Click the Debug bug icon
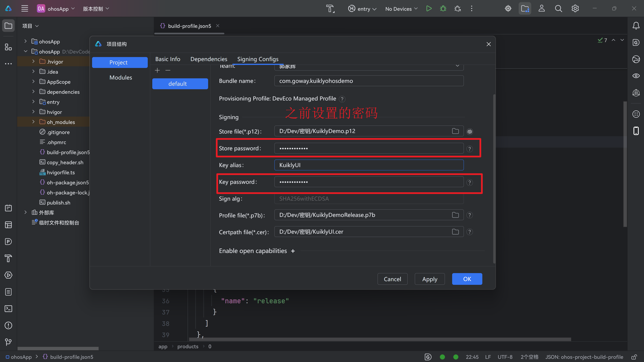644x362 pixels. [443, 9]
